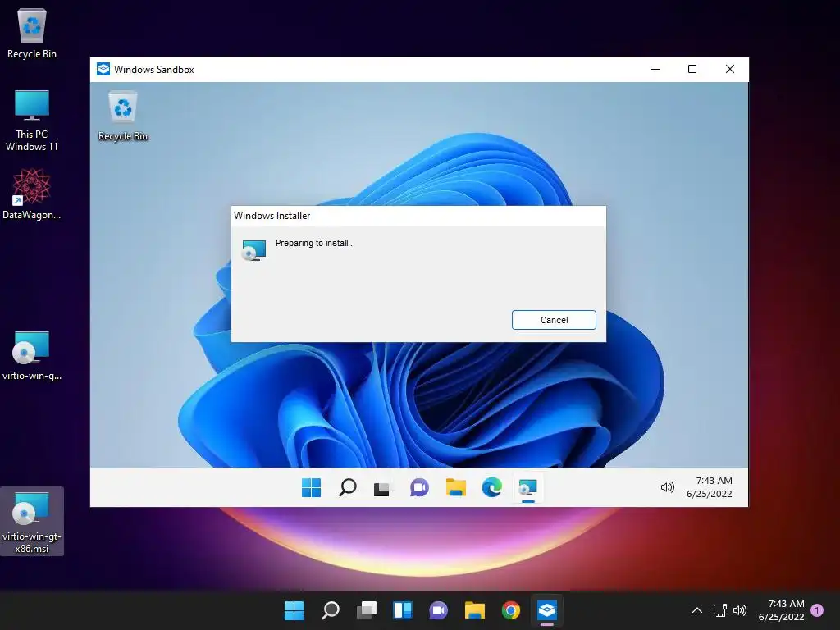Open Recycle Bin inside Windows Sandbox
Viewport: 840px width, 630px height.
coord(123,116)
